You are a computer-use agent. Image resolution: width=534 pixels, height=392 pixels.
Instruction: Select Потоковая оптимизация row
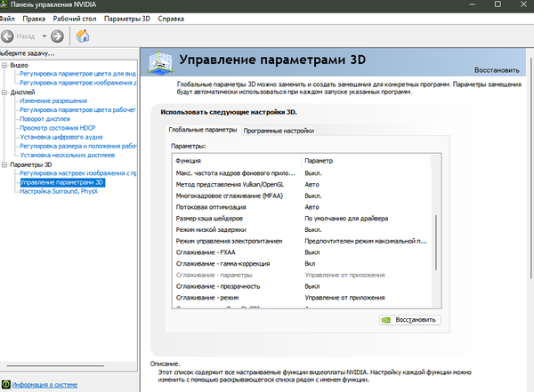point(303,207)
